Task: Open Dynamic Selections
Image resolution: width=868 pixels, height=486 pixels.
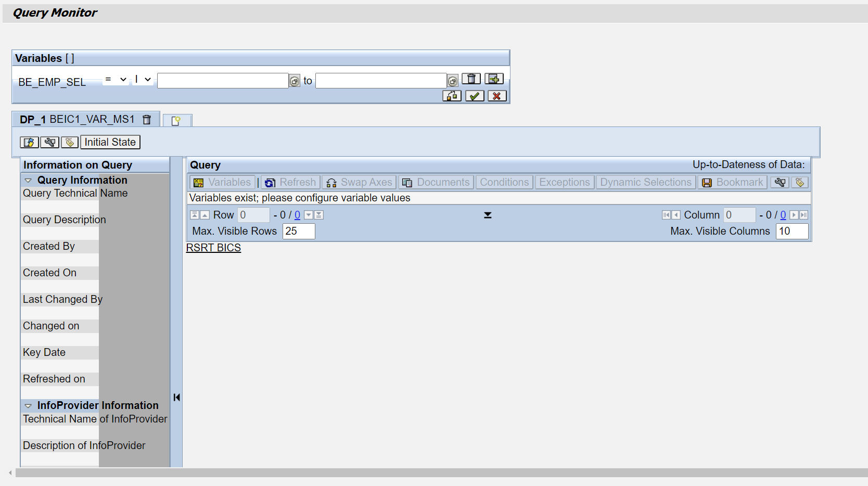Action: click(646, 182)
